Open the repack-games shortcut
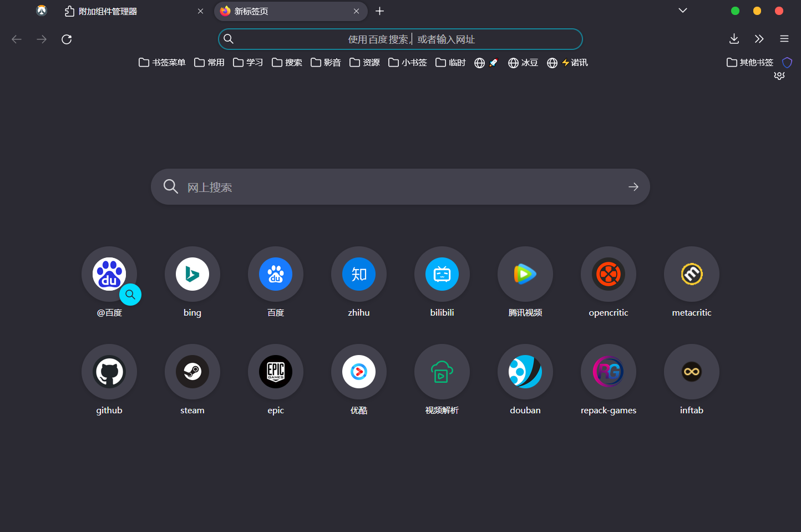This screenshot has width=801, height=532. click(x=609, y=372)
